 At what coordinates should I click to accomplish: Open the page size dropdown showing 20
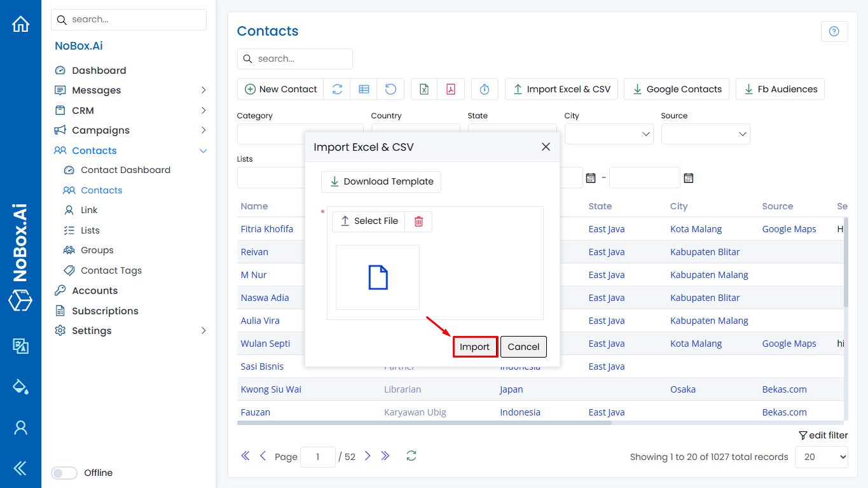[x=821, y=457]
